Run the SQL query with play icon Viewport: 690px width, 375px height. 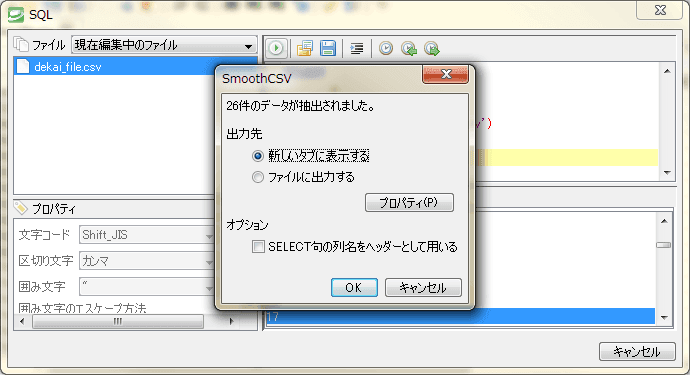[276, 48]
